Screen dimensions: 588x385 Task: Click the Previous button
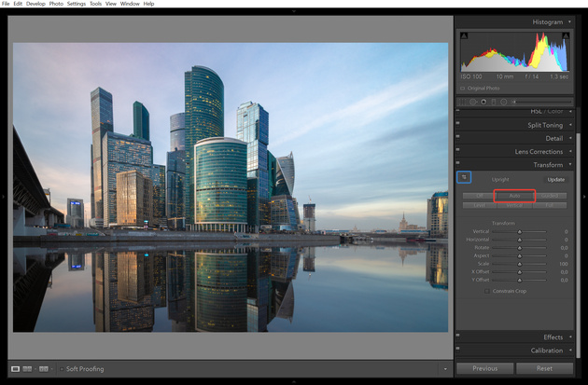[485, 368]
